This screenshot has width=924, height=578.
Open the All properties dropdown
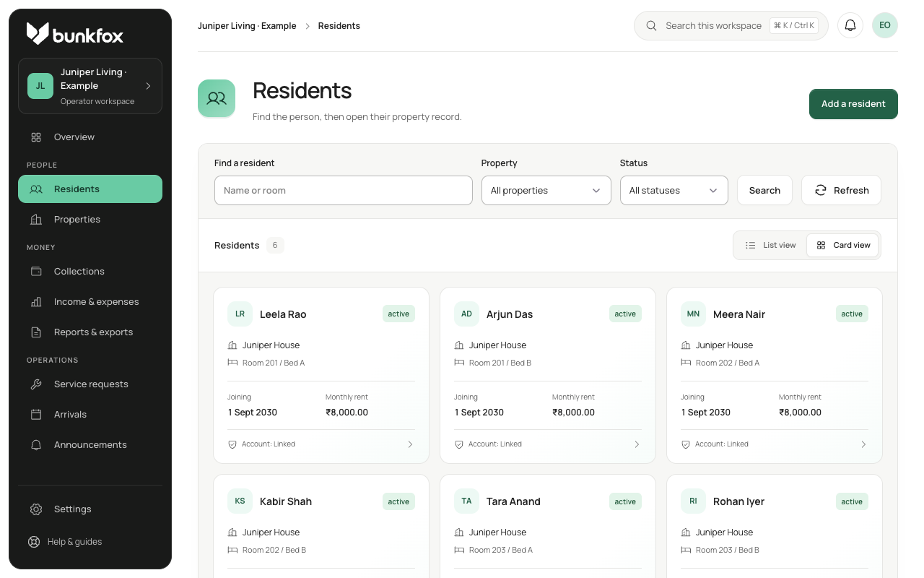[546, 191]
